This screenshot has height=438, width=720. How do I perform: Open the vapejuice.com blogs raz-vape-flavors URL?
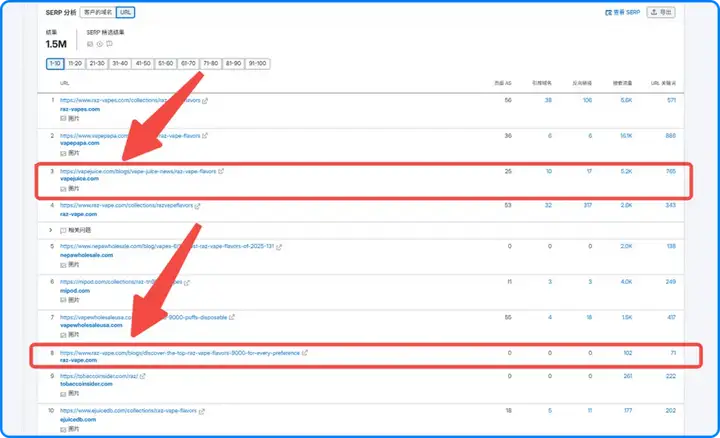[x=138, y=171]
